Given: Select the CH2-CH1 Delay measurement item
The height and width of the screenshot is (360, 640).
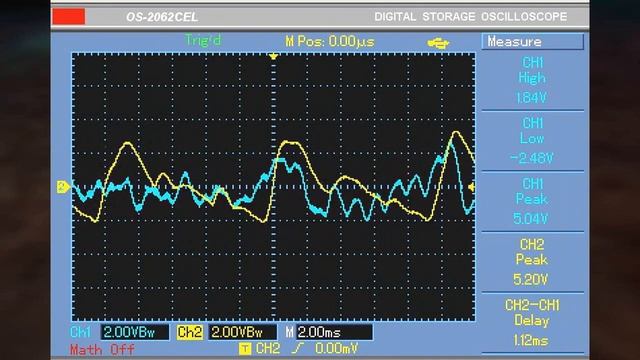Looking at the screenshot, I should (x=533, y=322).
